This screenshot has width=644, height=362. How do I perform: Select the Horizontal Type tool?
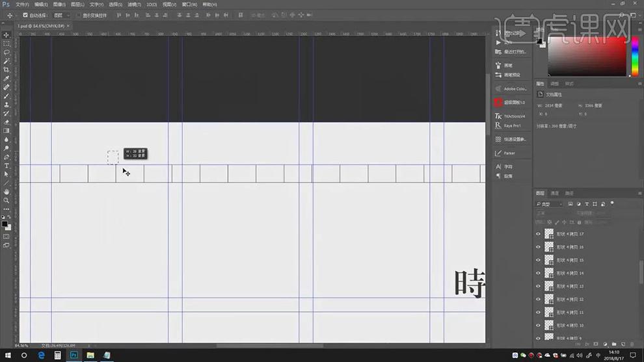pos(6,166)
